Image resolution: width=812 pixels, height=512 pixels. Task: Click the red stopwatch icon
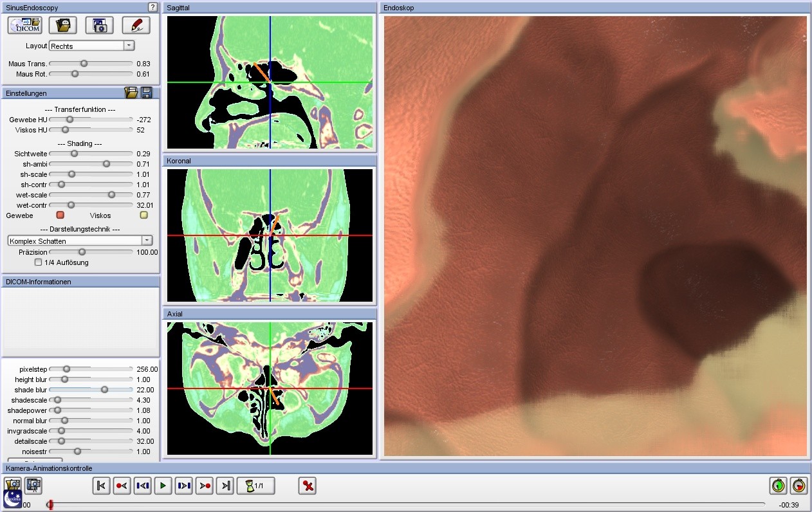point(798,486)
